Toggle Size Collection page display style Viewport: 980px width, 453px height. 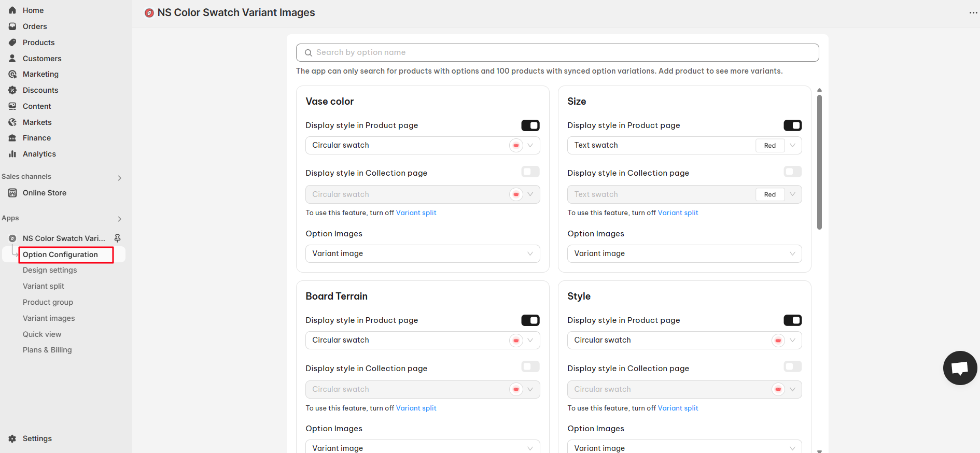[792, 172]
